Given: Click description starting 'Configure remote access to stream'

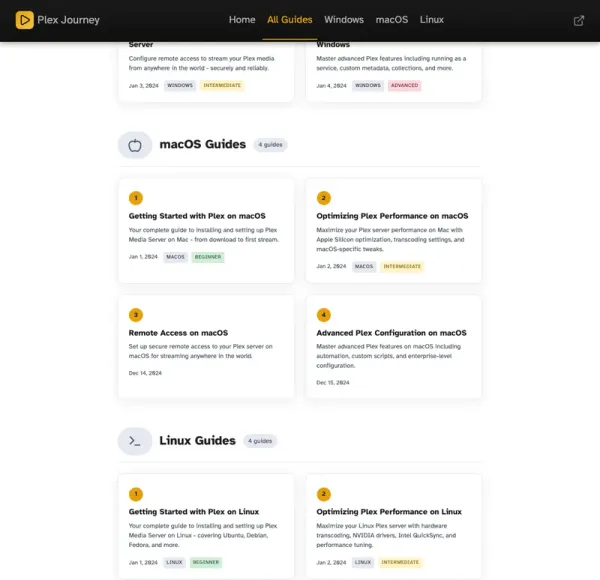Looking at the screenshot, I should coord(201,63).
